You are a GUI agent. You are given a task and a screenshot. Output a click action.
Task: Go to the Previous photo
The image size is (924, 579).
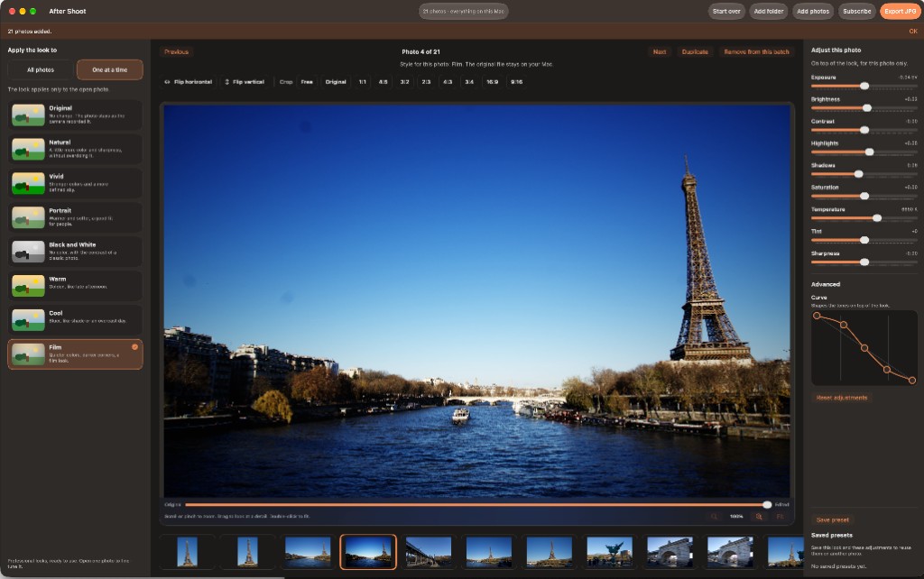pyautogui.click(x=176, y=51)
